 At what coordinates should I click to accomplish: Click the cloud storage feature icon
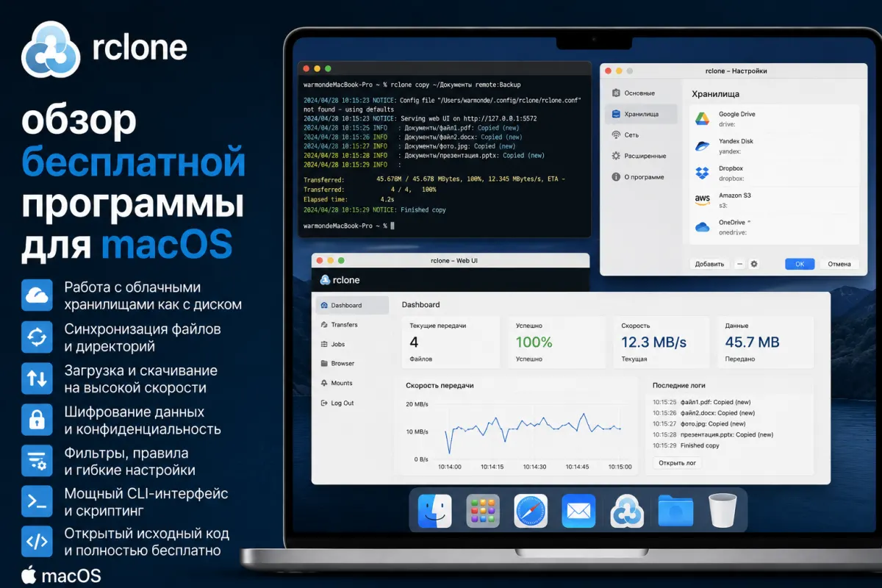[37, 295]
